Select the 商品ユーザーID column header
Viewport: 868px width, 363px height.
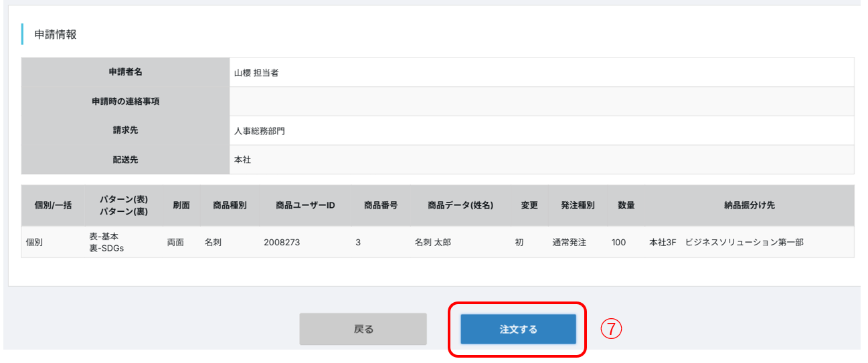(x=305, y=205)
